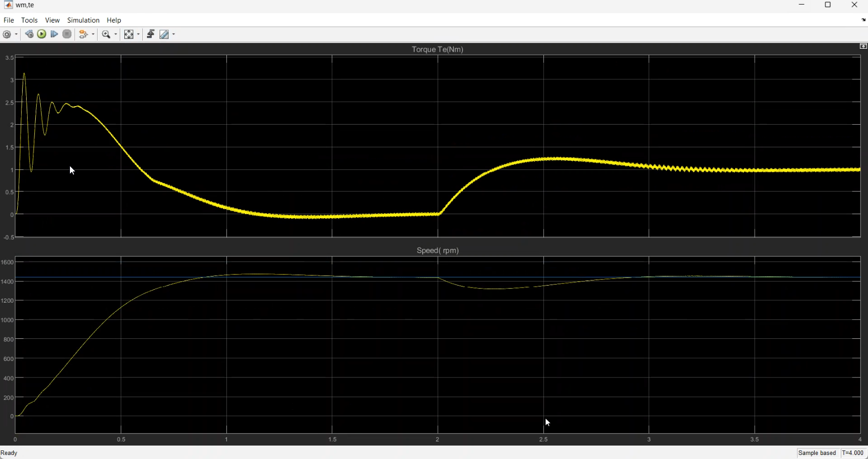The height and width of the screenshot is (459, 868).
Task: Run the simulation with the green play button
Action: [x=42, y=34]
